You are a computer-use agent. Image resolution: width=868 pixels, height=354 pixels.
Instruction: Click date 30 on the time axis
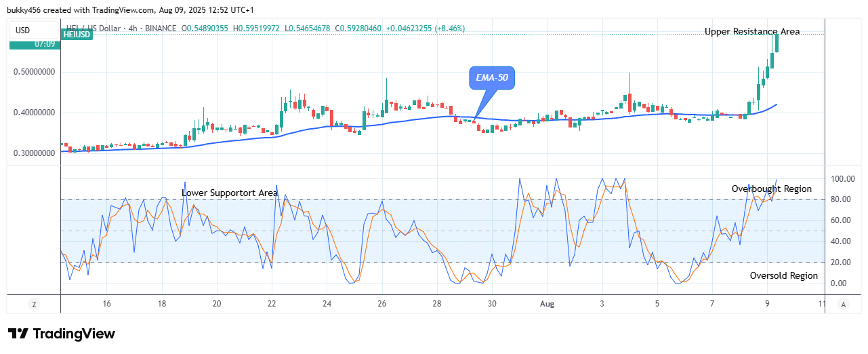pyautogui.click(x=492, y=304)
